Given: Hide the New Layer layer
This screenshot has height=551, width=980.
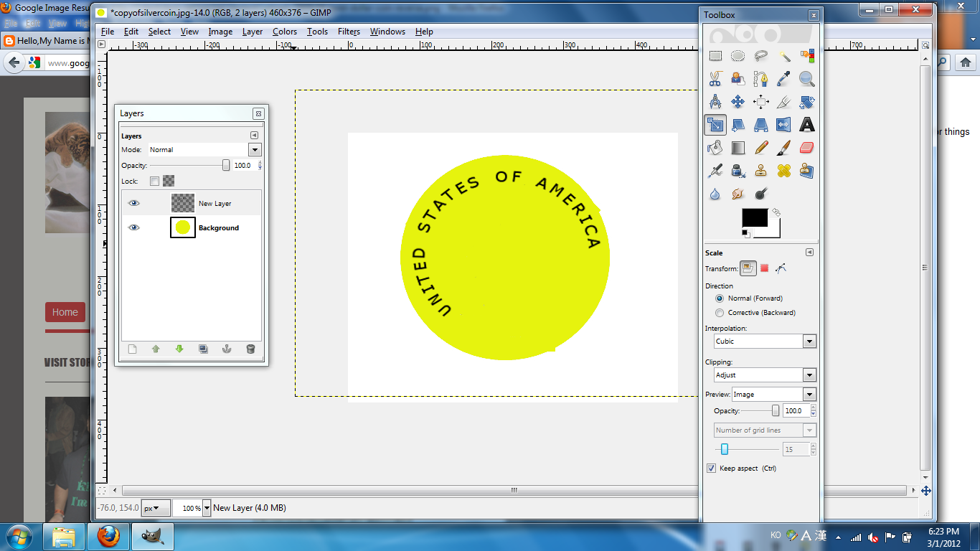Looking at the screenshot, I should (133, 204).
